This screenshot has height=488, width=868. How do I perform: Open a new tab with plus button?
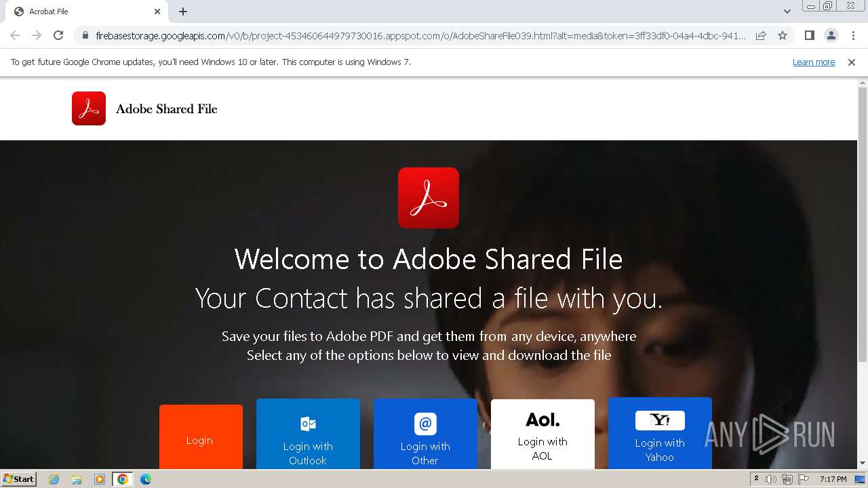pos(183,12)
